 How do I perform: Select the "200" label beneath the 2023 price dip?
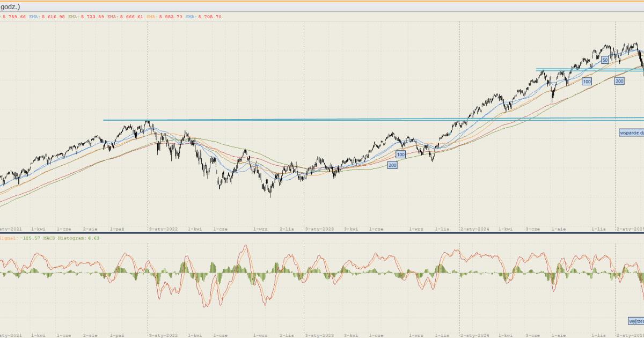point(392,165)
